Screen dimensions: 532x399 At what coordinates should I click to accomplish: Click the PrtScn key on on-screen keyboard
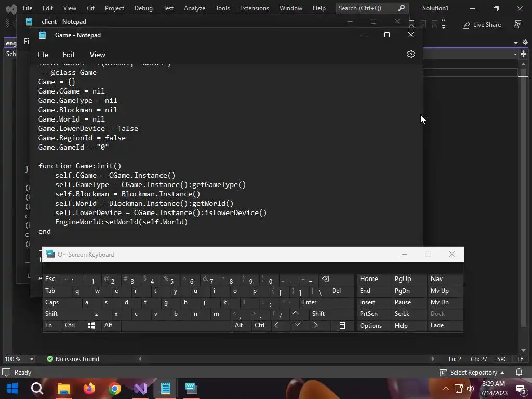point(374,314)
